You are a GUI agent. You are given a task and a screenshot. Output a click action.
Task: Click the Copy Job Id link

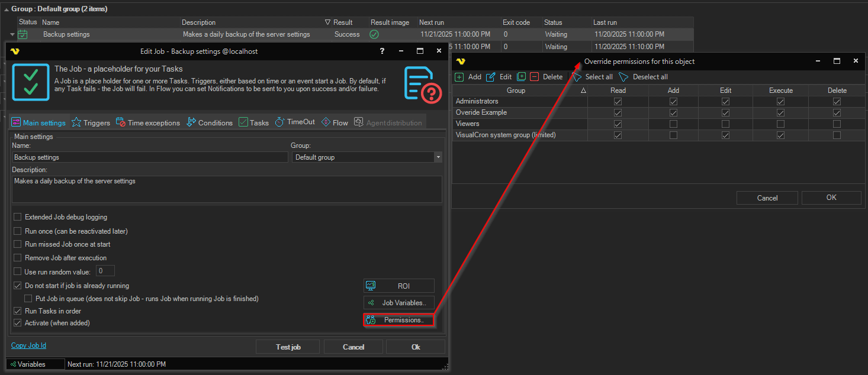point(28,345)
